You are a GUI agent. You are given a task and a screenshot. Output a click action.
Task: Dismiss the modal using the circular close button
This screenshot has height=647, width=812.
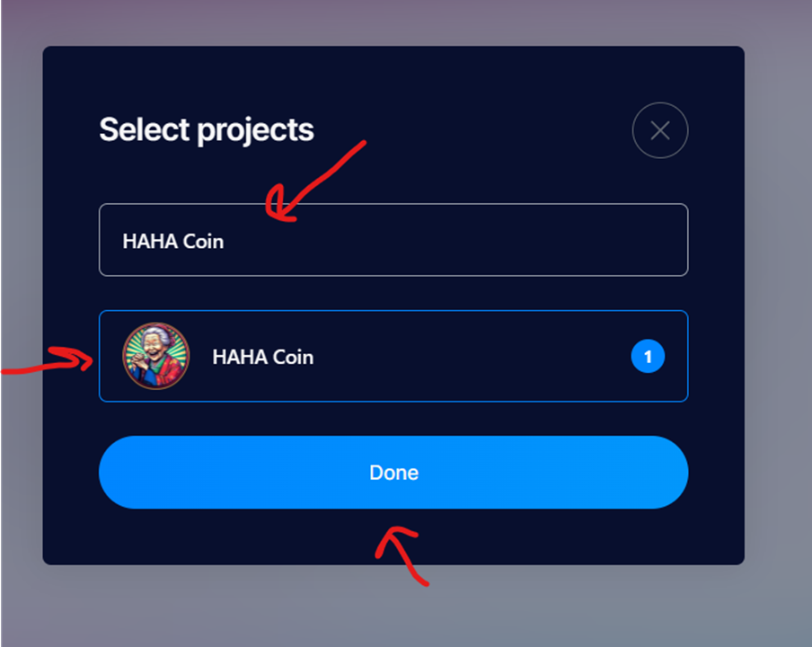(x=659, y=130)
